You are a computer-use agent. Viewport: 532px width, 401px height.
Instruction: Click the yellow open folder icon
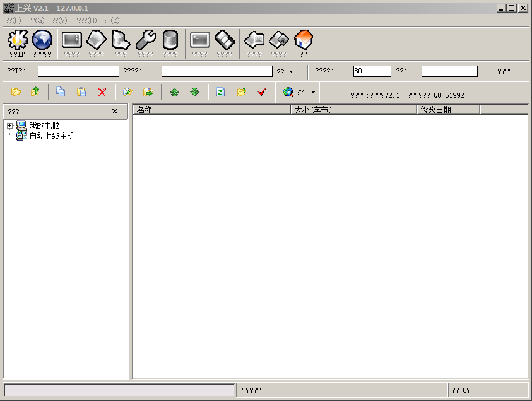(x=16, y=92)
